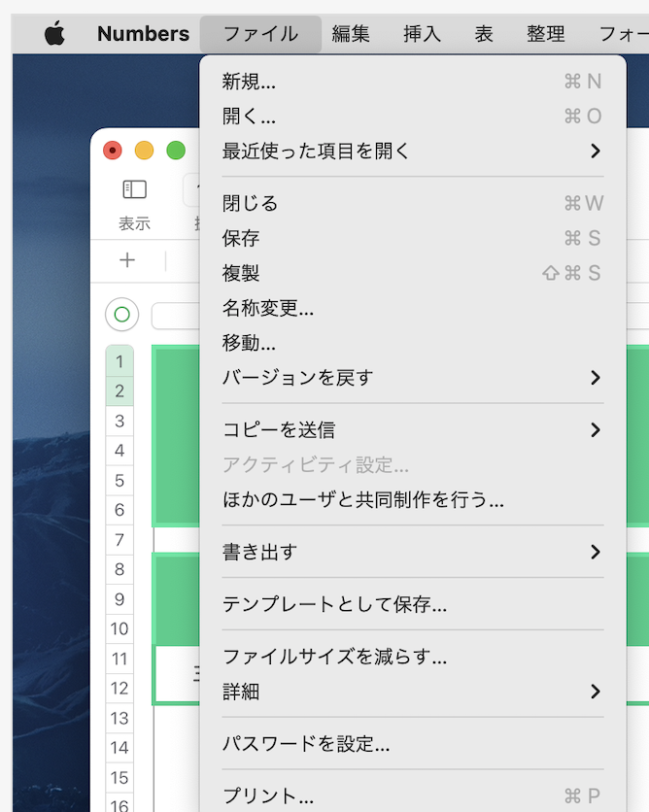Open the 整理 menu

pyautogui.click(x=545, y=34)
